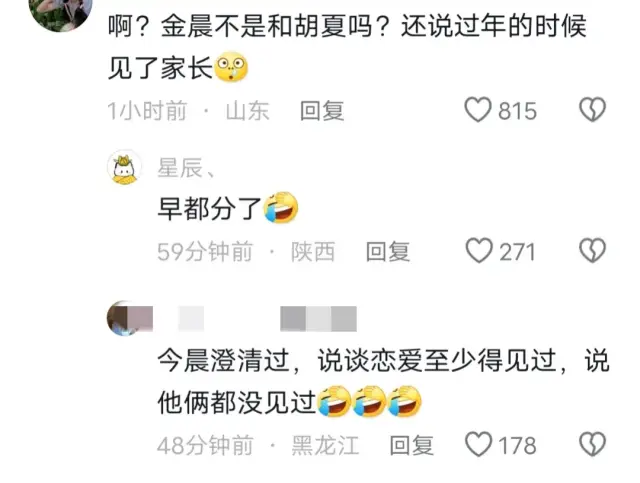Tap the 271 like count
This screenshot has width=640, height=483.
pos(517,252)
